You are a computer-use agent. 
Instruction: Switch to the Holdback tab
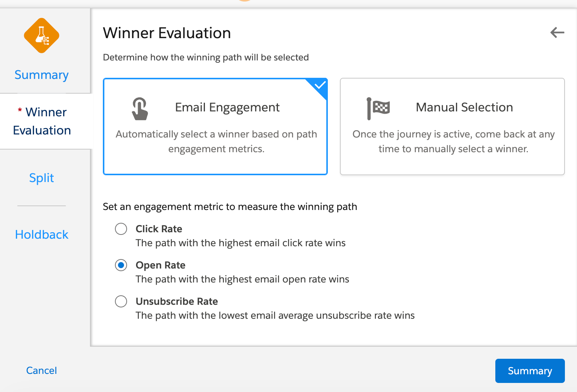[x=42, y=235]
